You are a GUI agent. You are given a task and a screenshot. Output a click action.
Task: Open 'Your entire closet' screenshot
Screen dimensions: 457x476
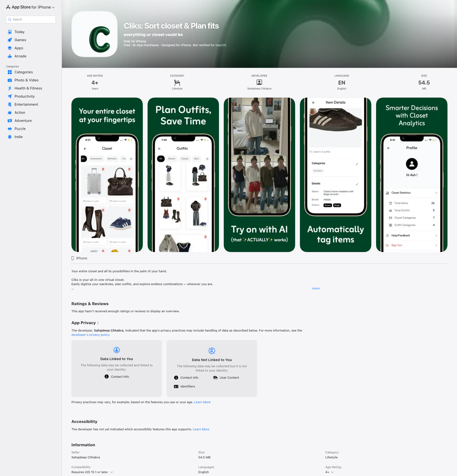(x=107, y=175)
